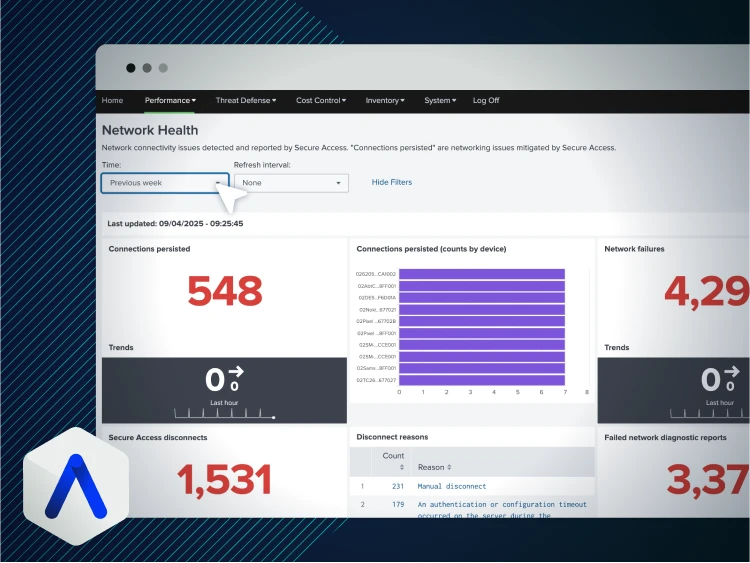This screenshot has width=750, height=563.
Task: Sort the table by the Reason column arrows
Action: [449, 467]
